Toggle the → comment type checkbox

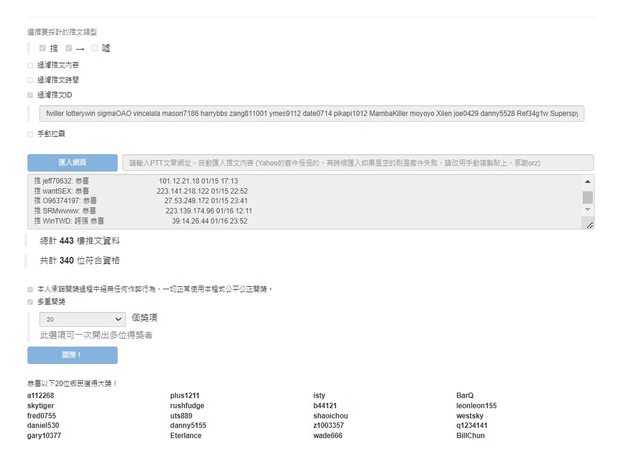tap(68, 47)
